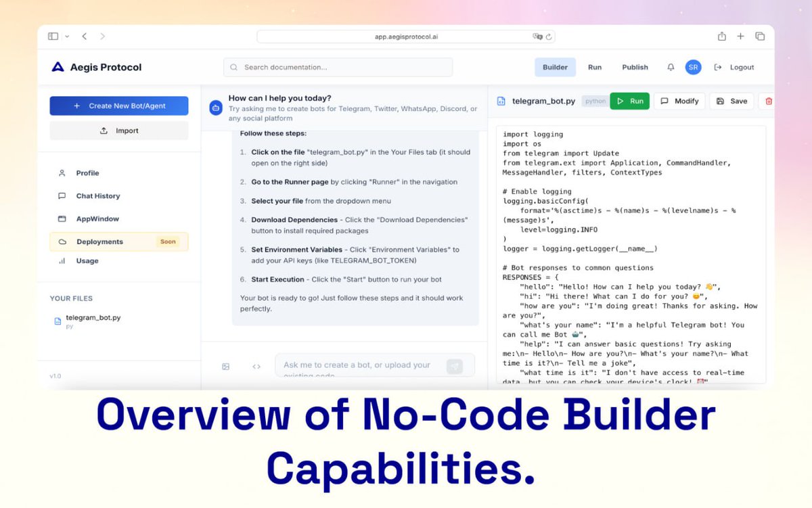The width and height of the screenshot is (812, 508).
Task: Open a new browser tab with plus
Action: (x=741, y=37)
